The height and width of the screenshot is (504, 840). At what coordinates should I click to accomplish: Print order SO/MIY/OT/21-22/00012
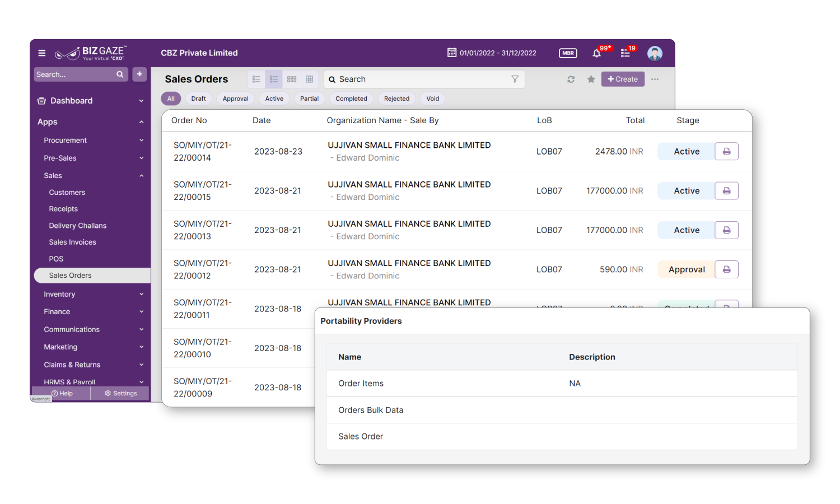coord(726,269)
